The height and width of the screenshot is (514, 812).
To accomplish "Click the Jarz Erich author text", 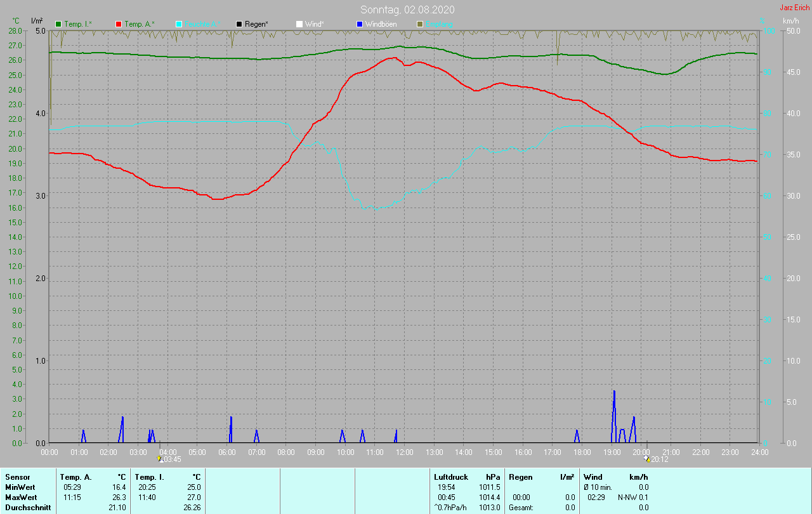I will click(794, 8).
